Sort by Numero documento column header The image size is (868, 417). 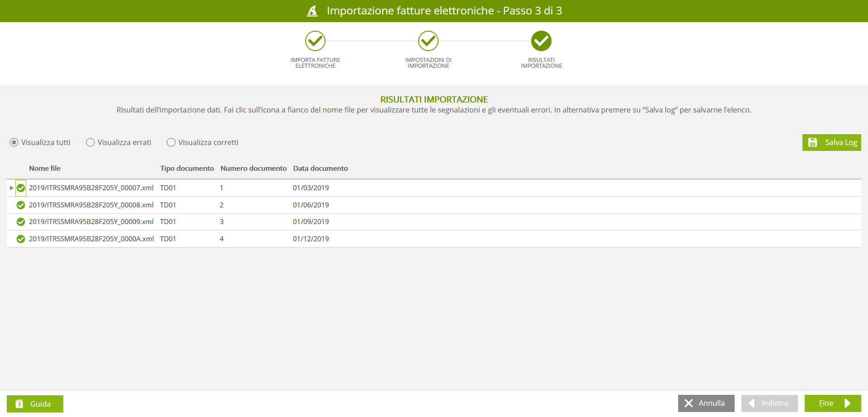[254, 168]
